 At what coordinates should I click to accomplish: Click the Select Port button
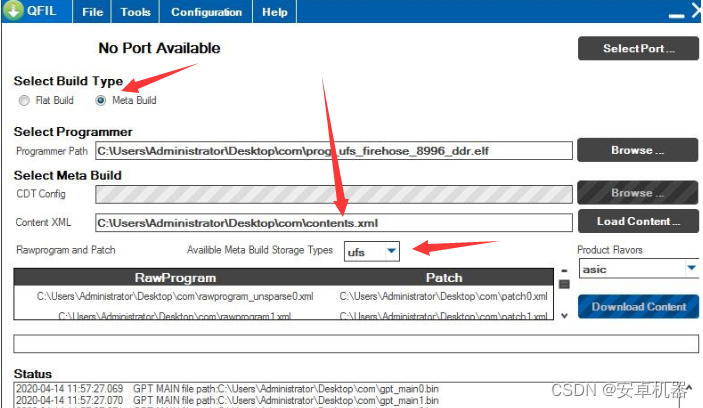coord(638,48)
